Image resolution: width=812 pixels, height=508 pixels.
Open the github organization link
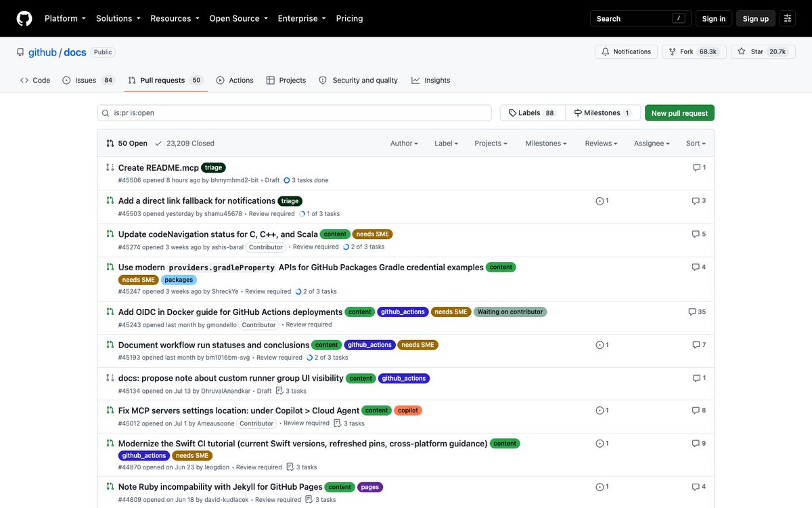click(x=43, y=52)
